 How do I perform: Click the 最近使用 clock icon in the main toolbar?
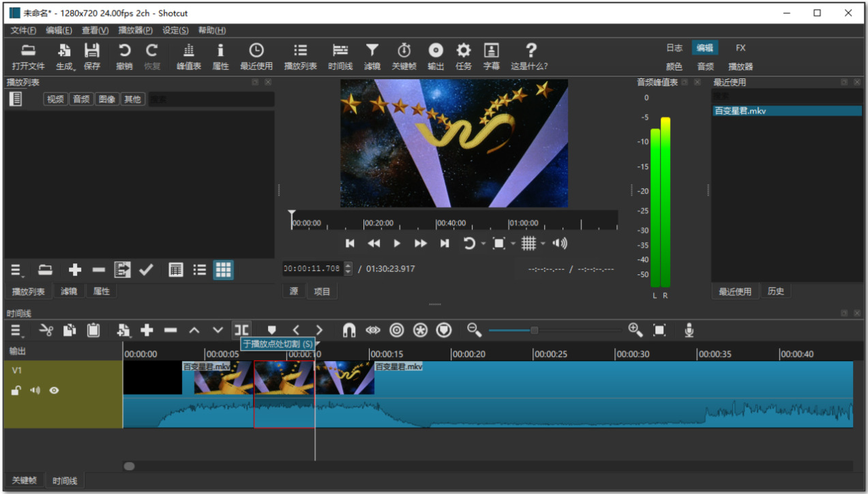click(x=256, y=50)
